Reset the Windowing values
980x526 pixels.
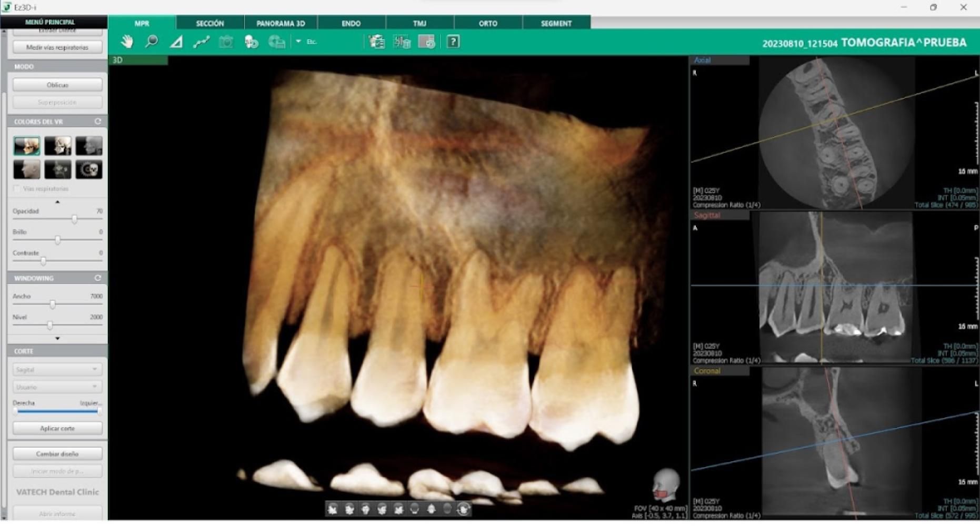point(98,278)
